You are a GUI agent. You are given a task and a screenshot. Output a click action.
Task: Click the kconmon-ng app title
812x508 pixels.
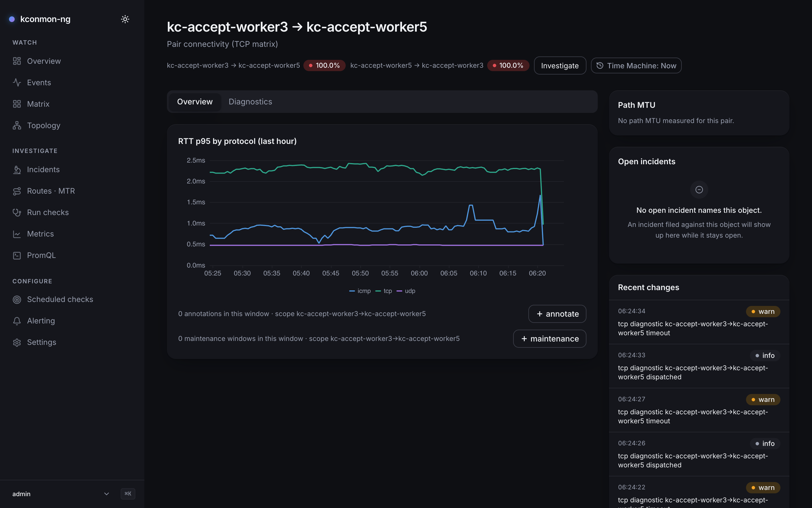[x=45, y=19]
